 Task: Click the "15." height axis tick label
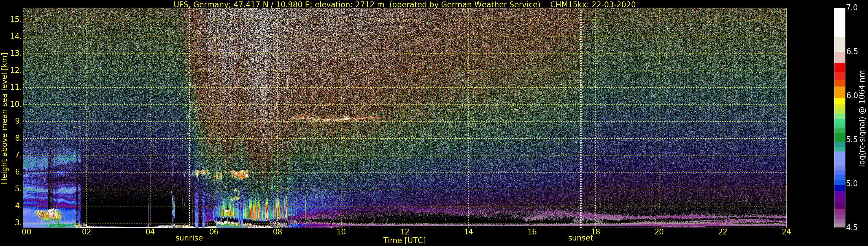(16, 20)
